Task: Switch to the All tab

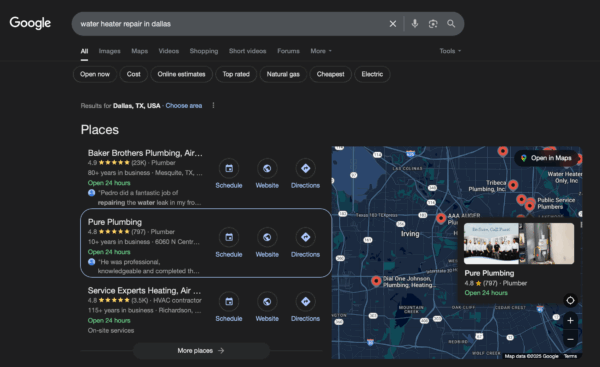Action: click(84, 51)
